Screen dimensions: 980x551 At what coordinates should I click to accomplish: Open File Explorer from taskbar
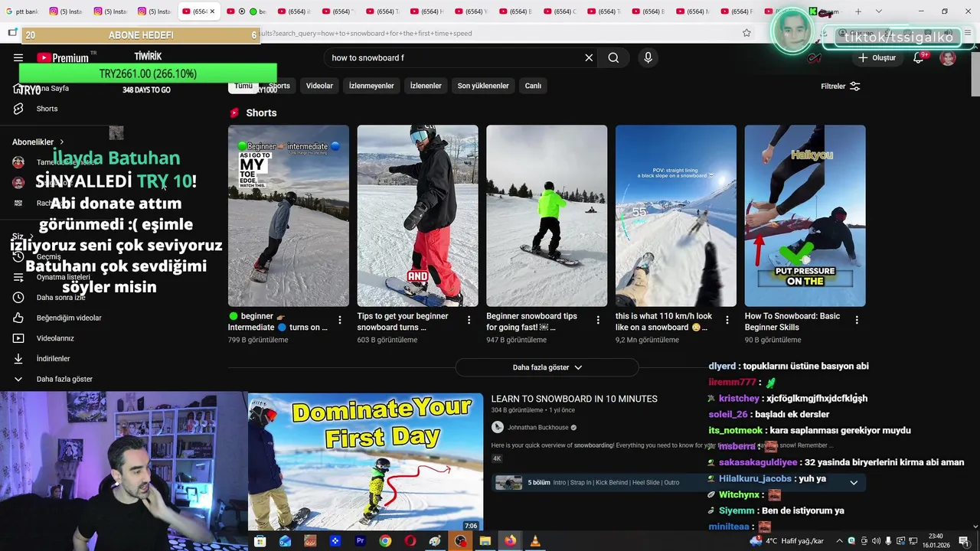(x=485, y=541)
